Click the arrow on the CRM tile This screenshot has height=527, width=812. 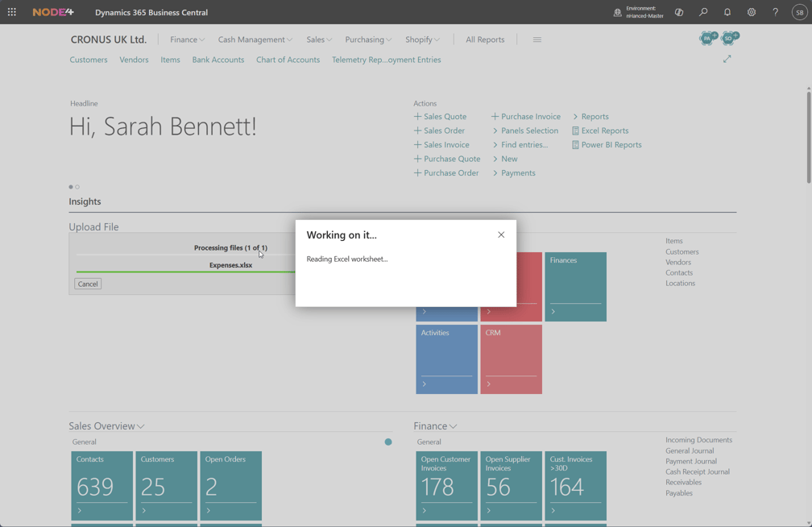[488, 384]
